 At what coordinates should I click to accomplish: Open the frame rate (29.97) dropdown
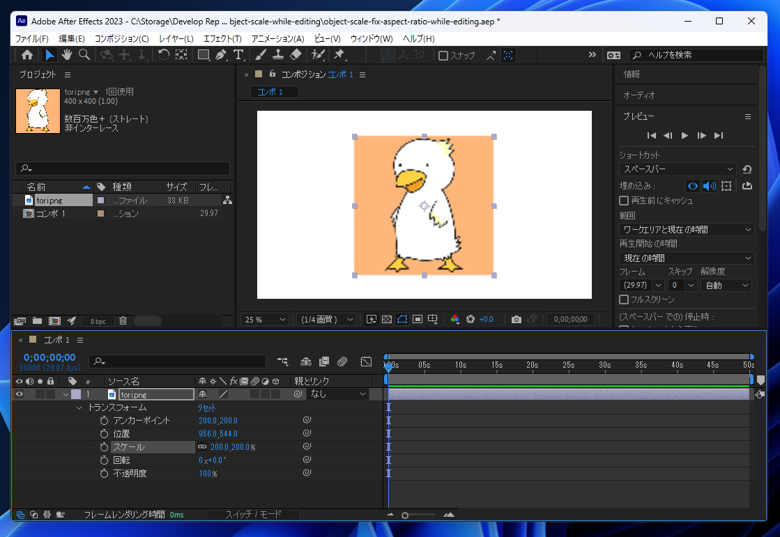pos(641,285)
